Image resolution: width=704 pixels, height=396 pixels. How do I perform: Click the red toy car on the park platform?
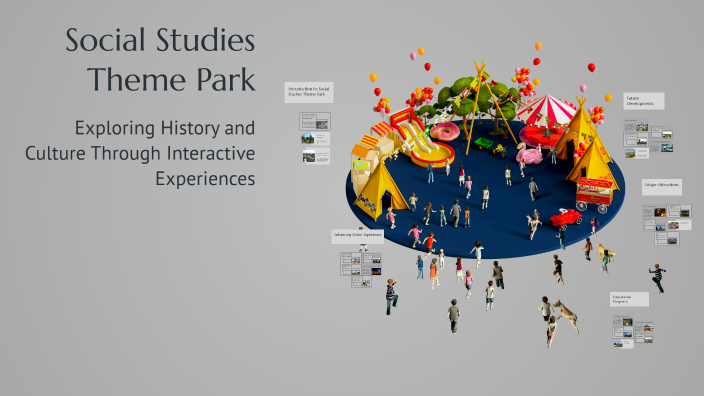566,218
